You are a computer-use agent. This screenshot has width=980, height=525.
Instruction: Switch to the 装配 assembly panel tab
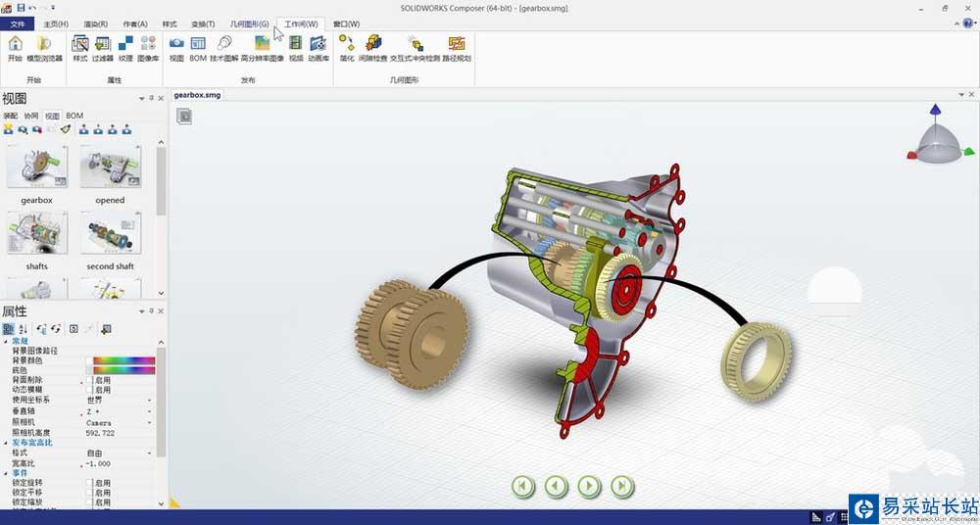point(11,116)
